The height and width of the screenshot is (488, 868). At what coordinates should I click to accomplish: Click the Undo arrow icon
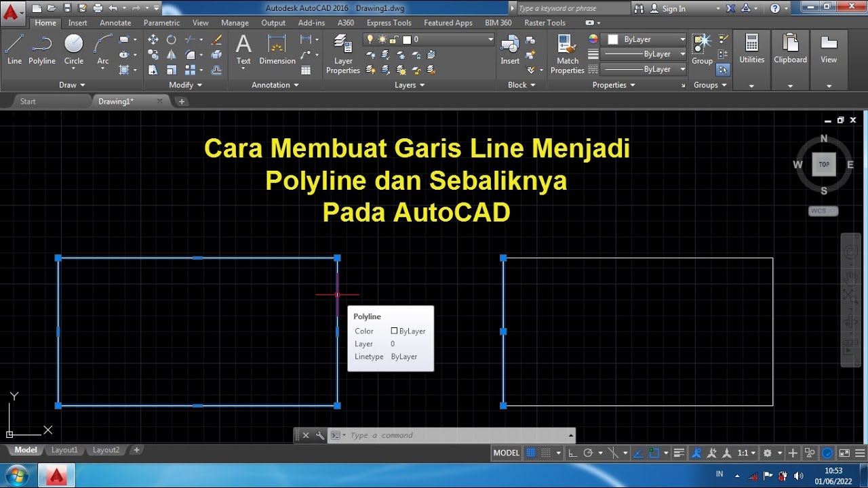tap(113, 8)
